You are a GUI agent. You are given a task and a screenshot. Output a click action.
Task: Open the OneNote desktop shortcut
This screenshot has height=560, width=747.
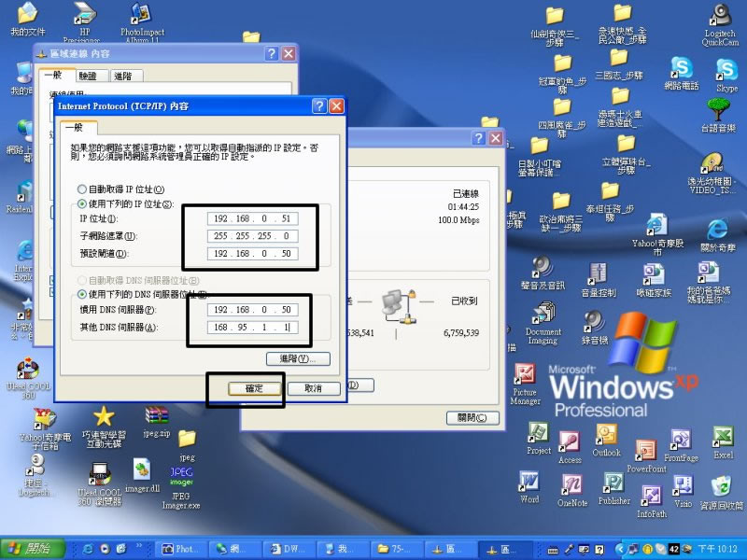572,491
